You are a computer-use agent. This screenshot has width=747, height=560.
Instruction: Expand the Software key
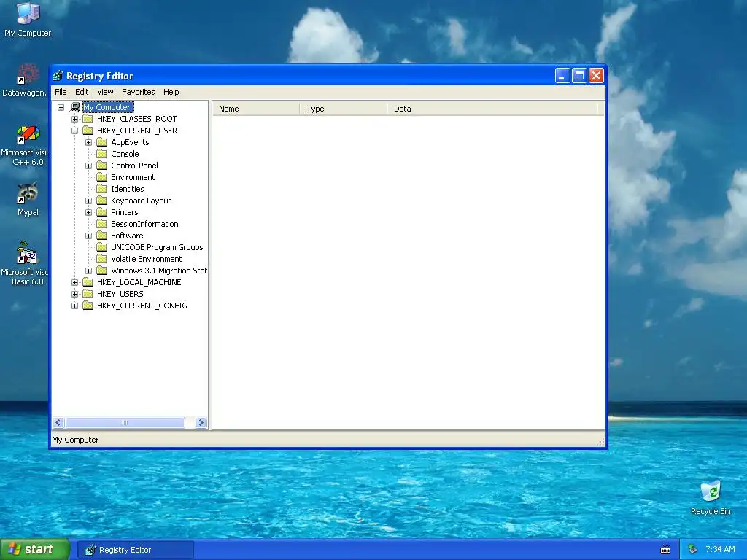(x=88, y=236)
